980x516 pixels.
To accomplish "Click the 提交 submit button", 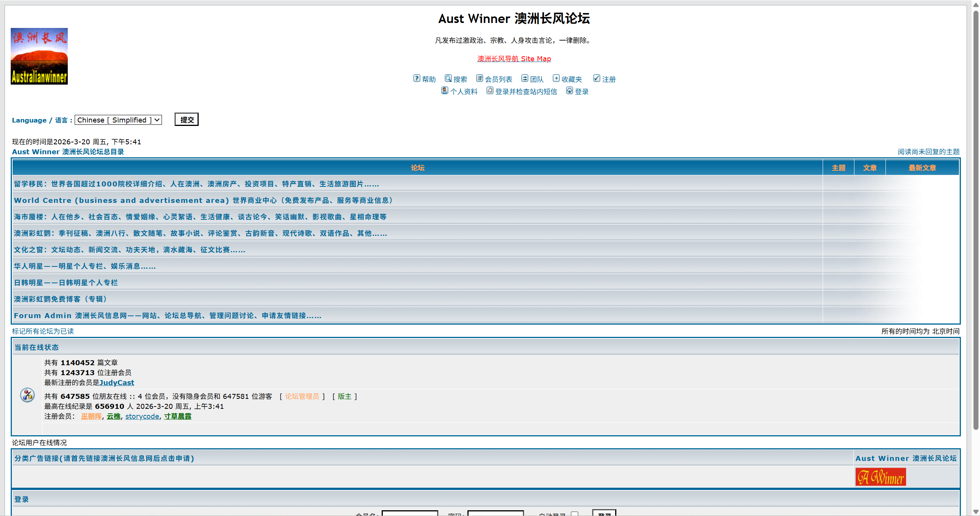I will coord(187,119).
